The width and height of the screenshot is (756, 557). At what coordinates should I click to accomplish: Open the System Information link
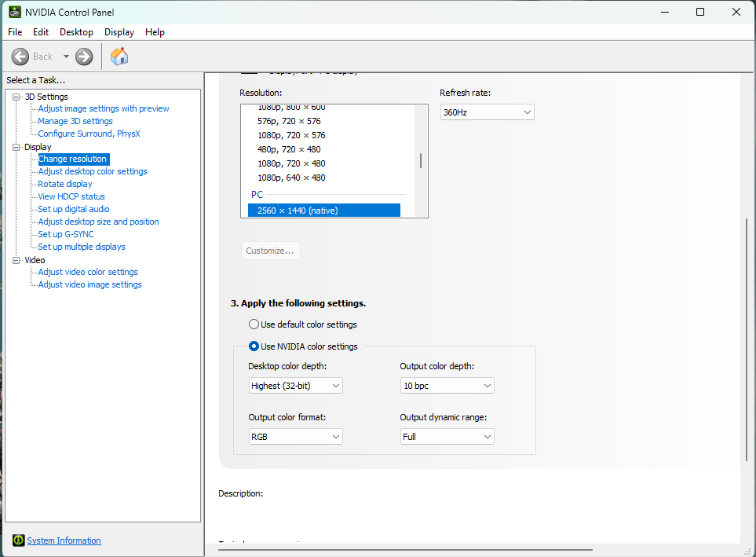click(x=64, y=541)
